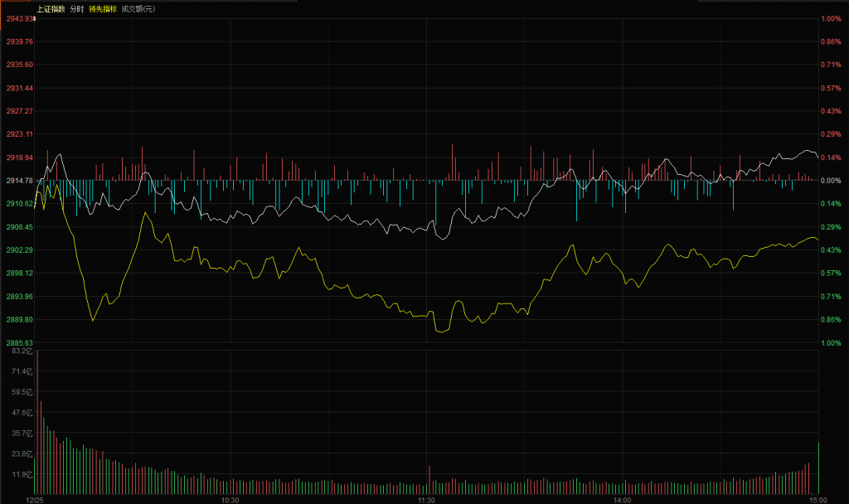Viewport: 849px width, 504px height.
Task: Click the 14:00 time axis marker
Action: 622,500
